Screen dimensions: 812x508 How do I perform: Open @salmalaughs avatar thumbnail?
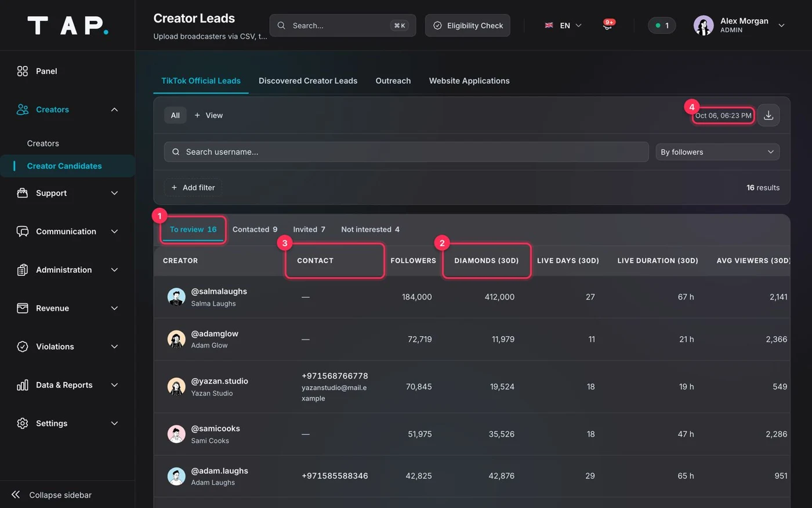(176, 297)
